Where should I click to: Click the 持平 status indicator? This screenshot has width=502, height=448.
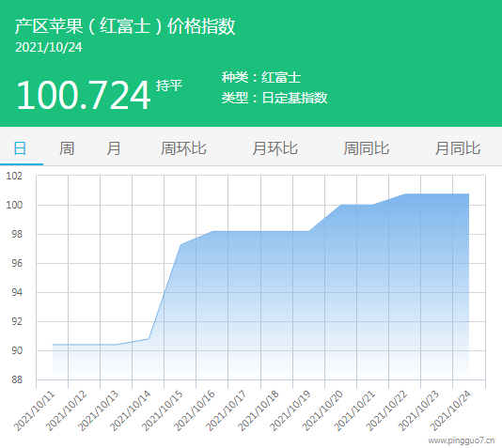coord(169,85)
